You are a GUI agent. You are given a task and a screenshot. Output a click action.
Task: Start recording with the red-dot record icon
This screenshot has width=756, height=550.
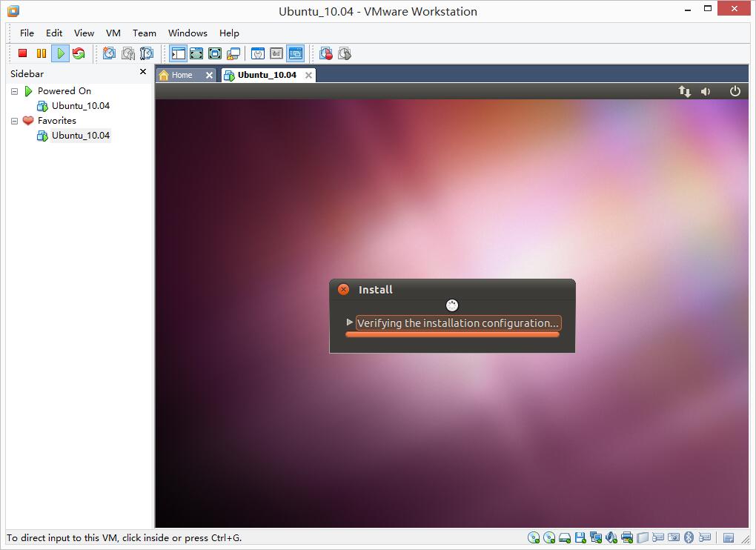coord(326,53)
